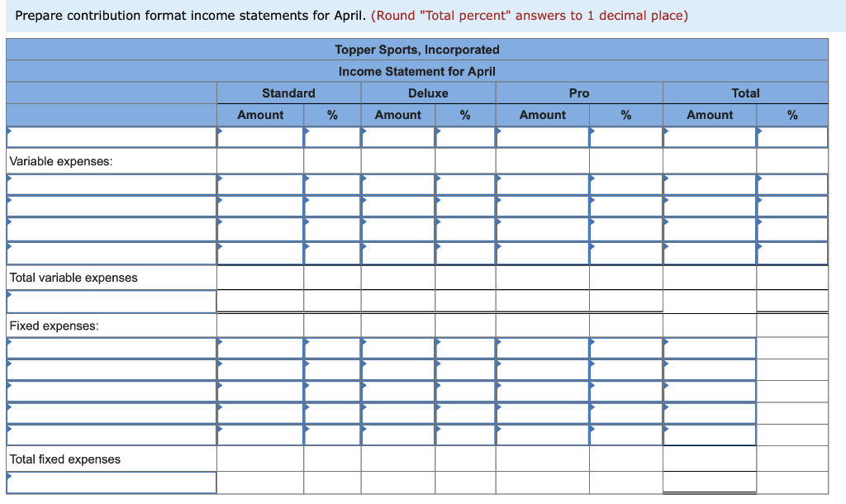Select the Total % cell in the top row
The height and width of the screenshot is (504, 846).
(792, 137)
